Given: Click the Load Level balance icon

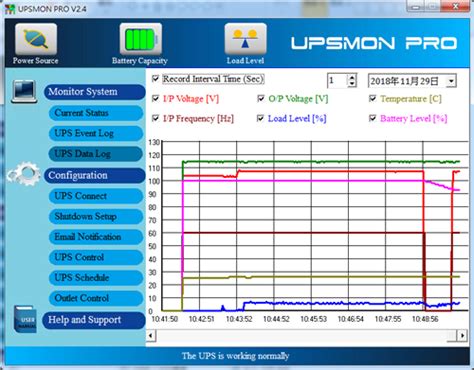Looking at the screenshot, I should [245, 39].
